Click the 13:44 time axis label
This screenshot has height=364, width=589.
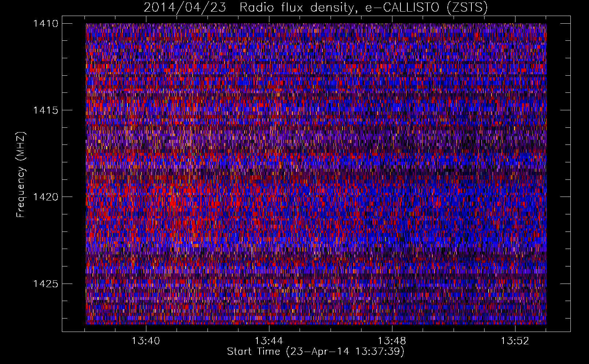pos(269,341)
